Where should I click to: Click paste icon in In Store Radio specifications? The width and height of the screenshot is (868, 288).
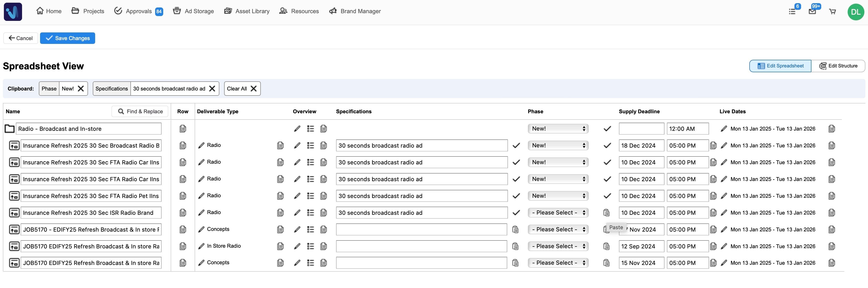point(515,246)
